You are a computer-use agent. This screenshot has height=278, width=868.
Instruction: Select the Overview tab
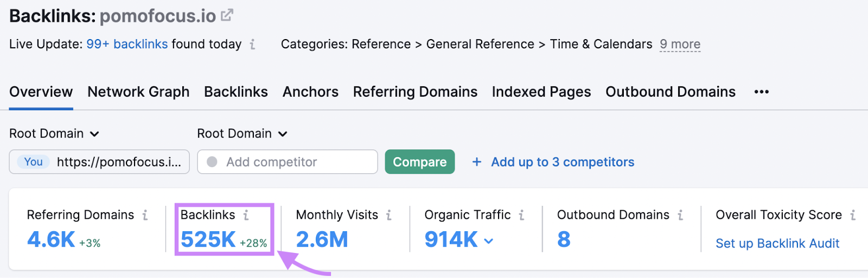pyautogui.click(x=41, y=92)
